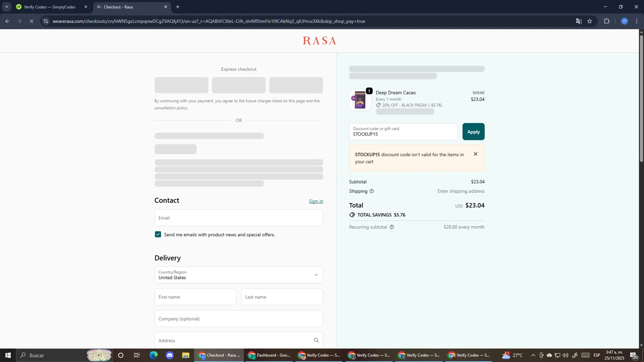Click the Email input field

coord(239,218)
